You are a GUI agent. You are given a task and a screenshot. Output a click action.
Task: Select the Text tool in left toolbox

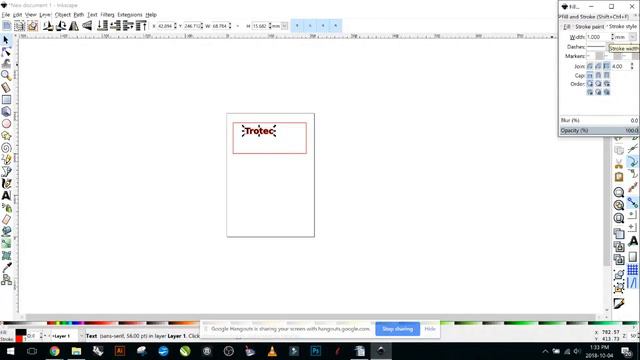coord(6,196)
